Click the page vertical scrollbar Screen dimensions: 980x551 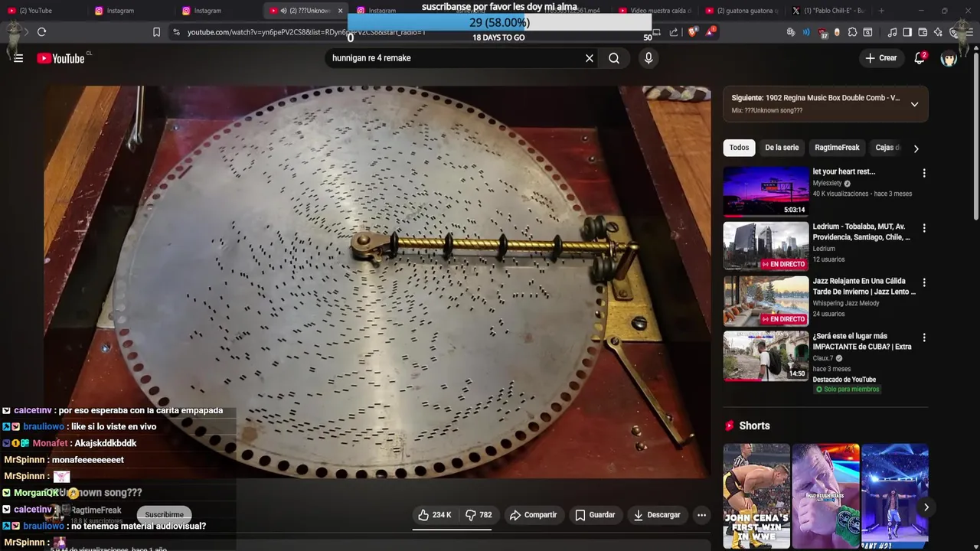tap(975, 138)
